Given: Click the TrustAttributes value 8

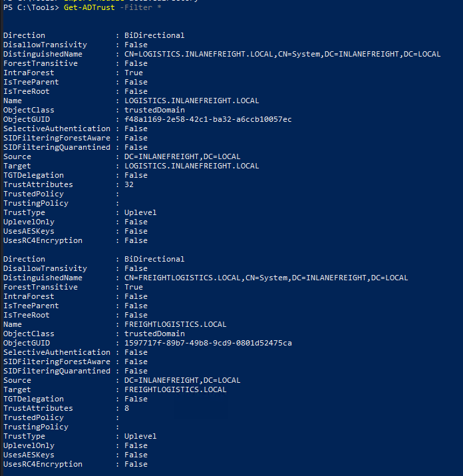Looking at the screenshot, I should pos(126,409).
